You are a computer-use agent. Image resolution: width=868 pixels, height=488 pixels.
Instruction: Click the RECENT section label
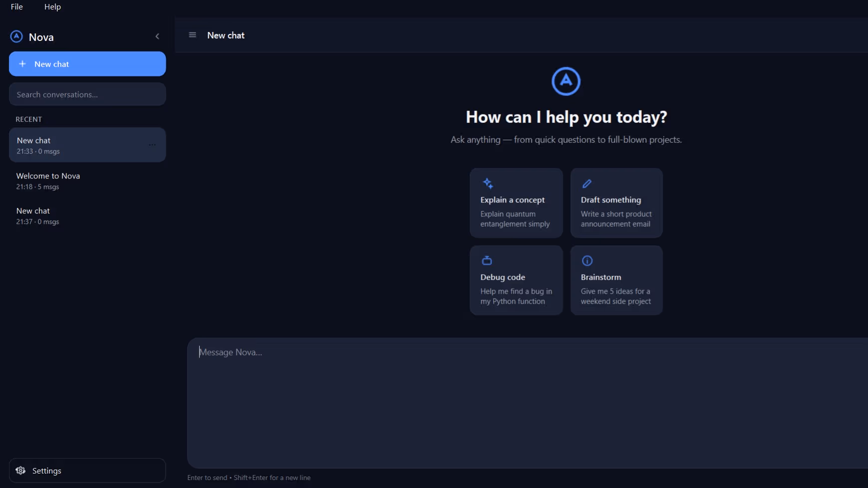point(28,119)
